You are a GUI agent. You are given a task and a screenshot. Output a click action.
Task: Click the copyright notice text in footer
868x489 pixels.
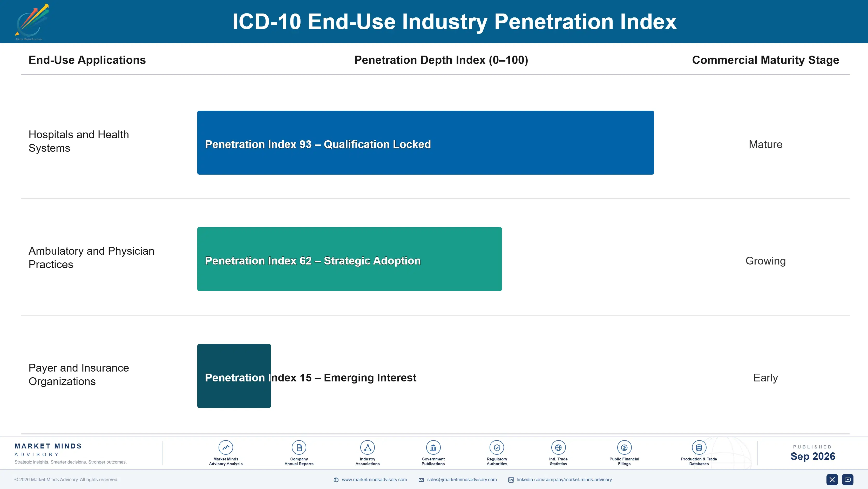(x=66, y=480)
